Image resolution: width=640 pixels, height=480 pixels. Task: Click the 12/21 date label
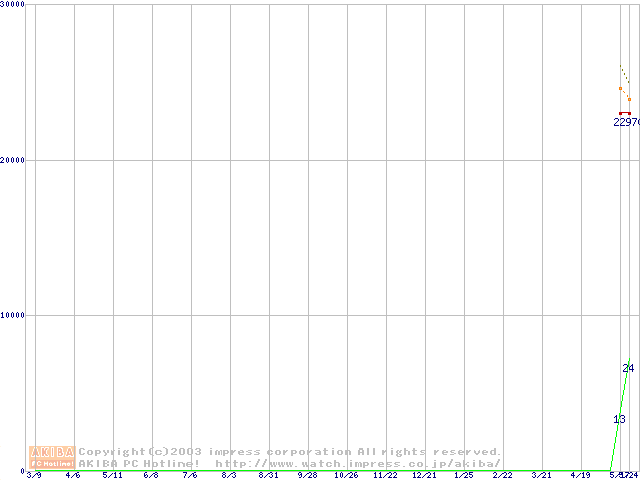424,475
